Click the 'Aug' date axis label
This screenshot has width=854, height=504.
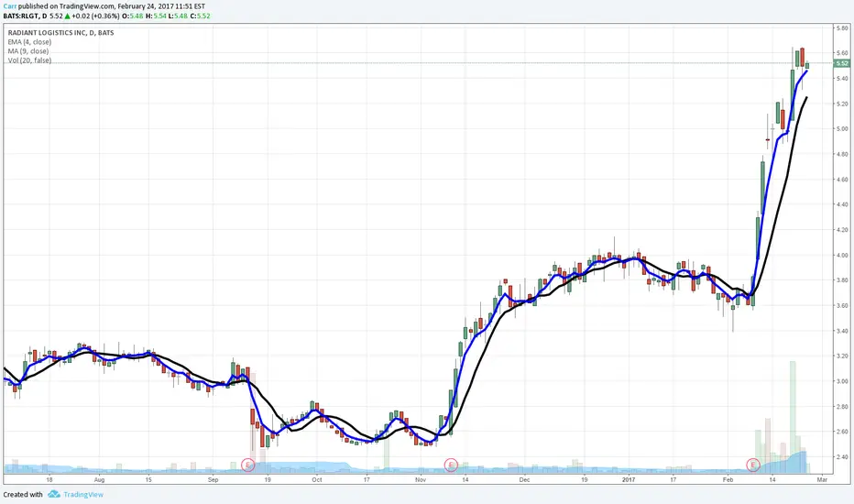point(99,480)
